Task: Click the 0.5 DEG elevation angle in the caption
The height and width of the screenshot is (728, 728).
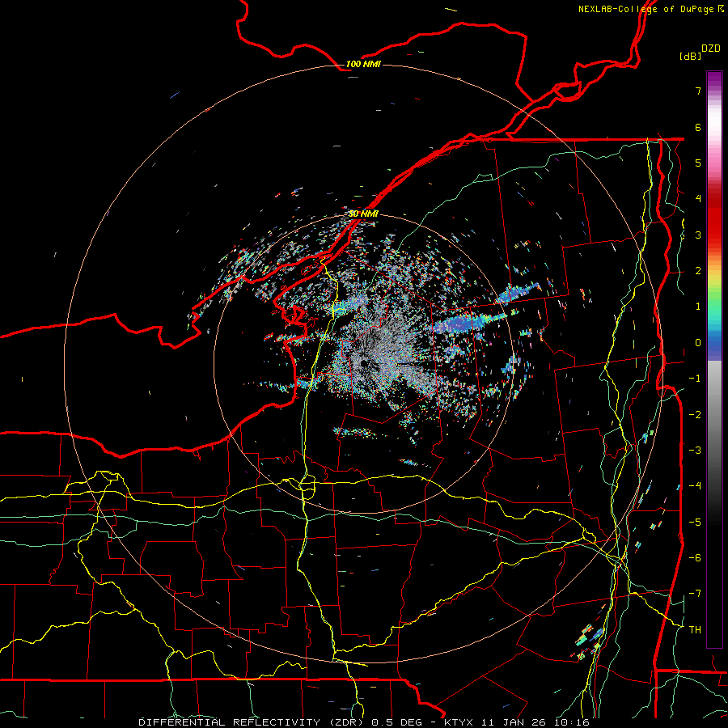Action: 396,722
